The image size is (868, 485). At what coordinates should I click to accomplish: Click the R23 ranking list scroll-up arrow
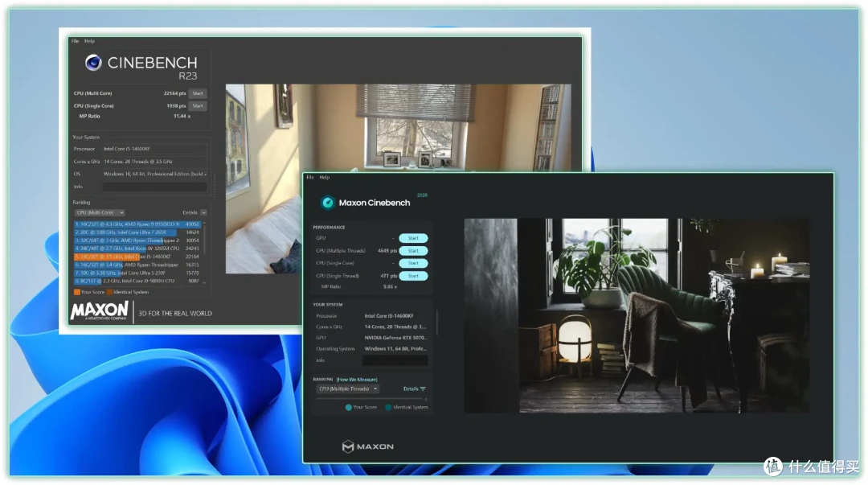pyautogui.click(x=204, y=224)
